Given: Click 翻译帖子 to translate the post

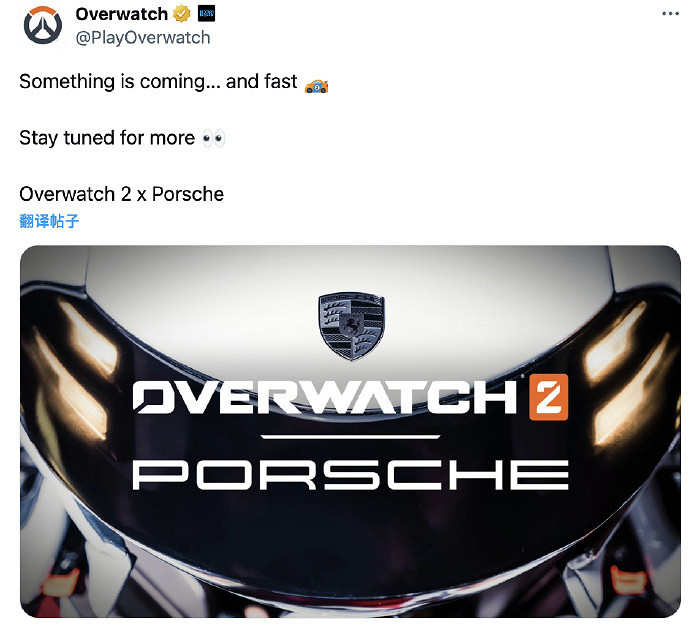Looking at the screenshot, I should click(49, 221).
